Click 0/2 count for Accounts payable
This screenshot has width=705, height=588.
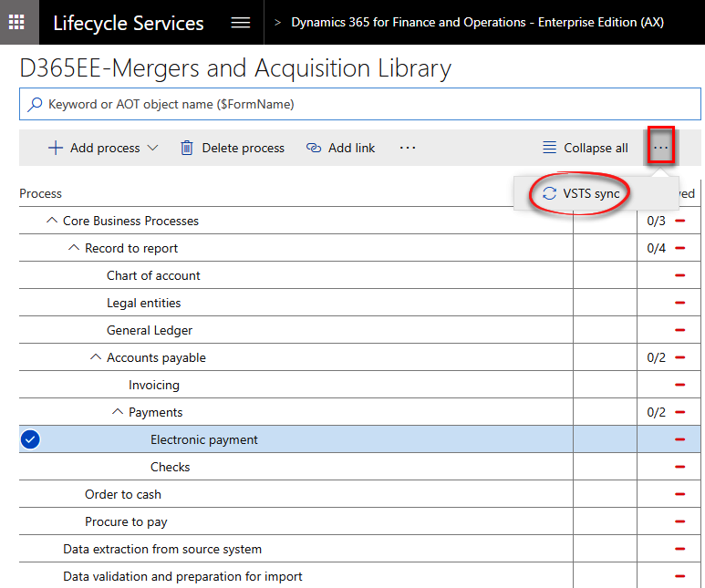(x=656, y=358)
